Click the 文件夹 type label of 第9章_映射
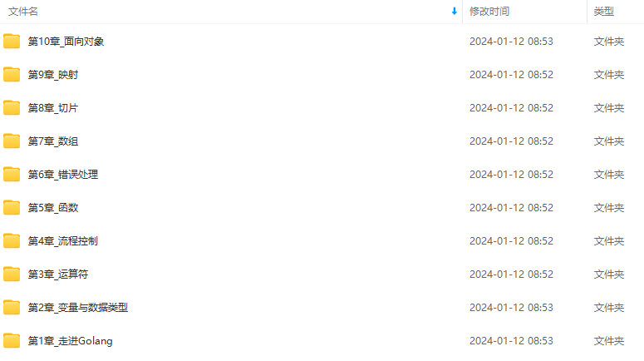This screenshot has height=361, width=644. (608, 74)
